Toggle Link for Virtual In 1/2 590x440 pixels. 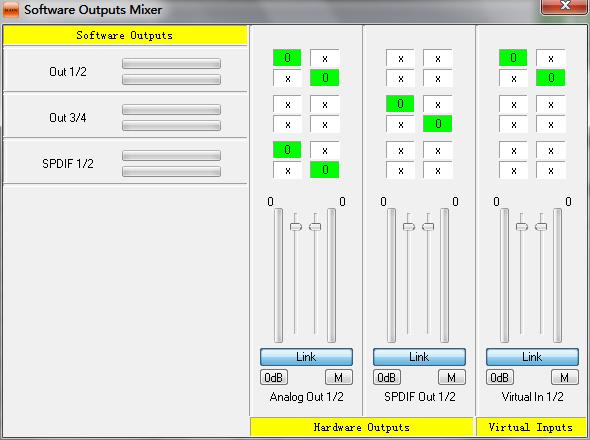click(x=532, y=357)
